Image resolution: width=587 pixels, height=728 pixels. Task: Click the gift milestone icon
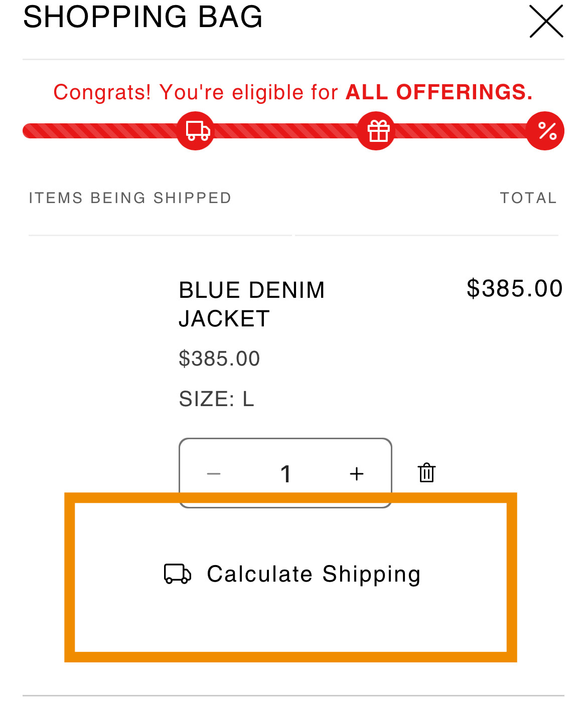coord(376,131)
